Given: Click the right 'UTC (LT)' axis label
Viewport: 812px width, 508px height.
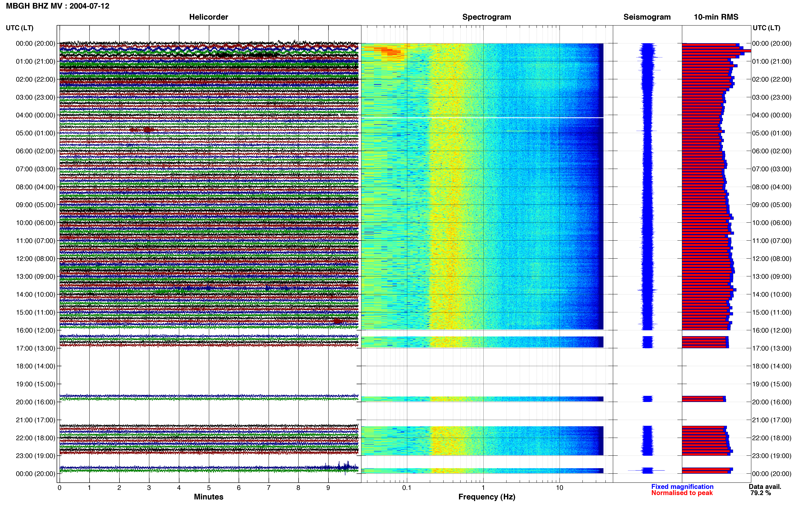Looking at the screenshot, I should [766, 28].
